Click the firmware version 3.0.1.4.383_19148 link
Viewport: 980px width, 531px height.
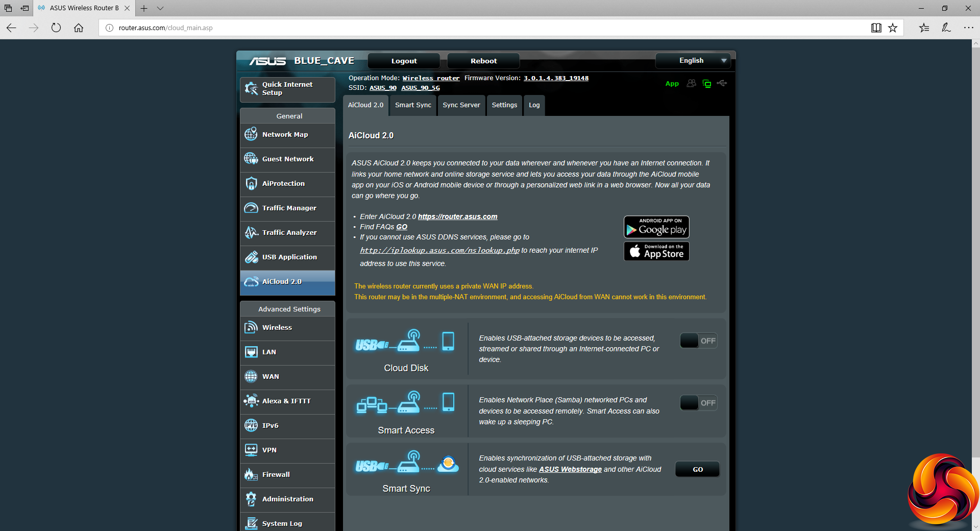556,78
